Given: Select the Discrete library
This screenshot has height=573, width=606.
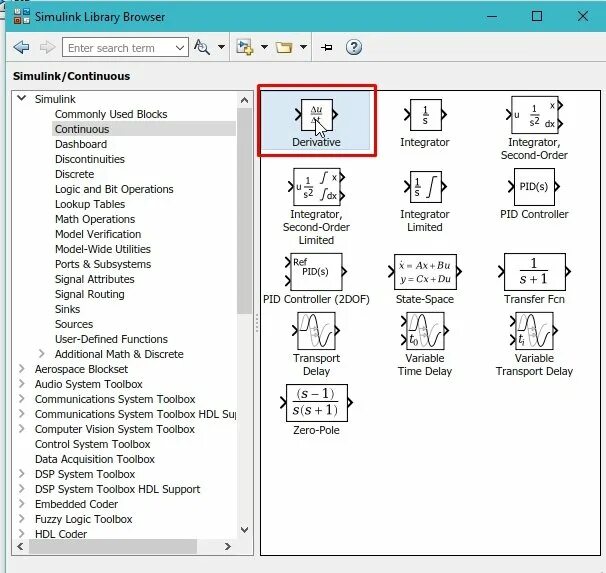Looking at the screenshot, I should pyautogui.click(x=75, y=174).
